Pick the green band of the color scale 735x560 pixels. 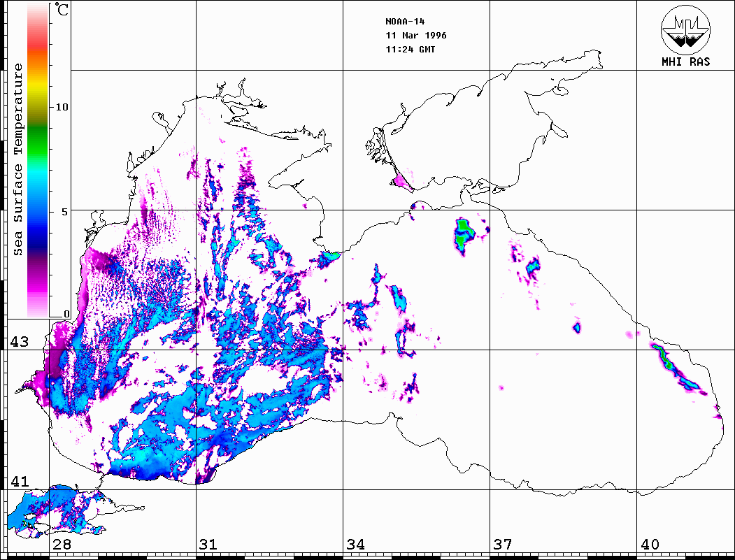pos(38,141)
